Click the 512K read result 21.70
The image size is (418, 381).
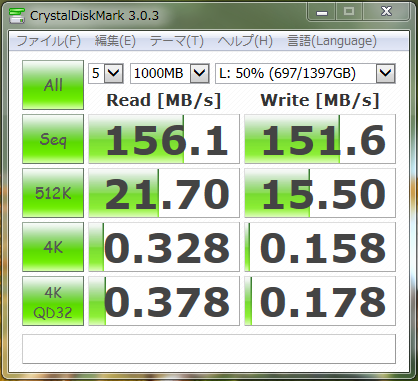pyautogui.click(x=164, y=193)
